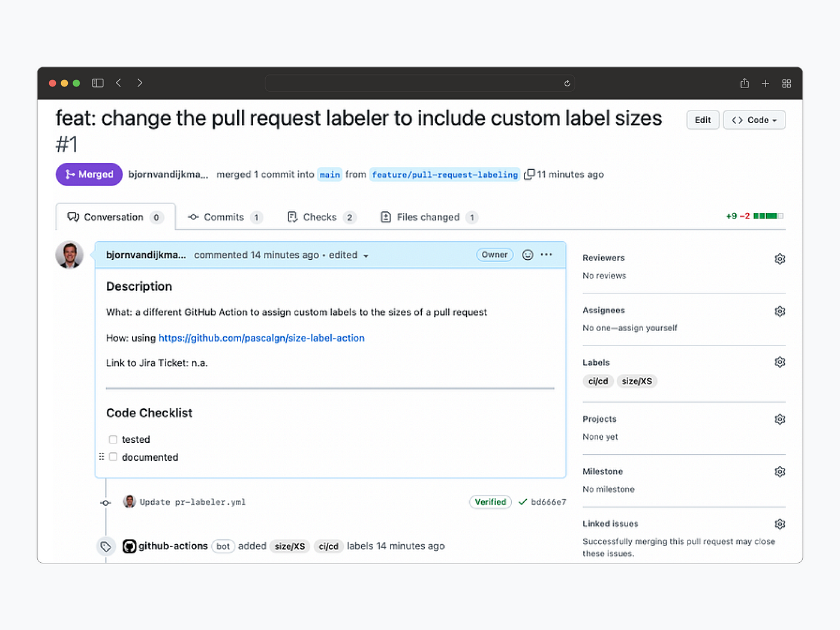Click the browser address bar
The height and width of the screenshot is (630, 840).
(420, 83)
